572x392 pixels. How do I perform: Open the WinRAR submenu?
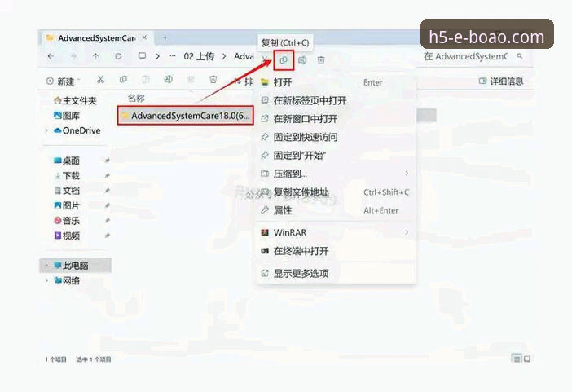pyautogui.click(x=336, y=232)
